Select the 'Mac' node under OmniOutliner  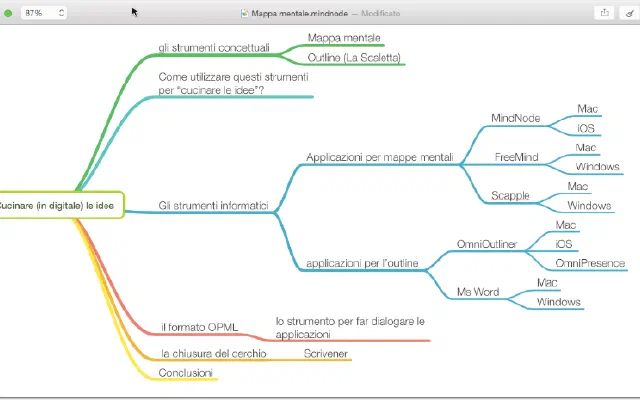[566, 225]
